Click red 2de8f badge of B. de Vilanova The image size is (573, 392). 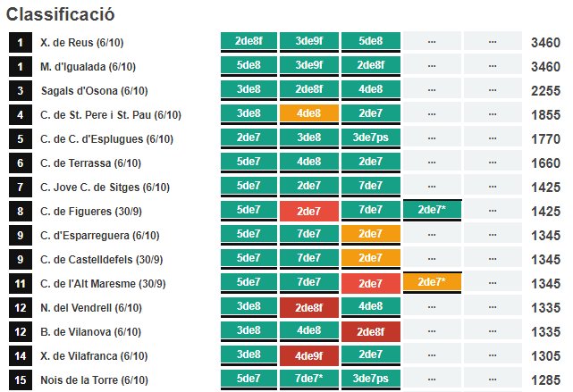(371, 331)
